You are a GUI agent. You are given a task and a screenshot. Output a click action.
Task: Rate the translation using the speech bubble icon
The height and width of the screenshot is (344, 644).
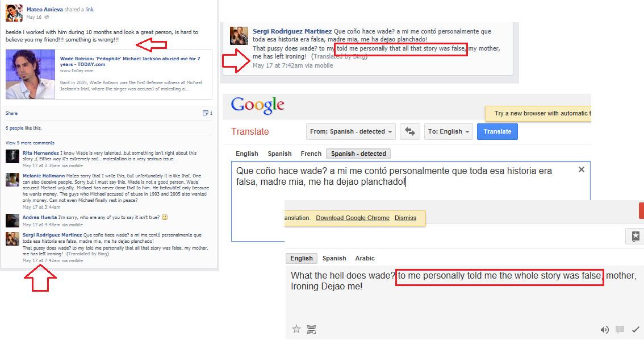pyautogui.click(x=620, y=330)
